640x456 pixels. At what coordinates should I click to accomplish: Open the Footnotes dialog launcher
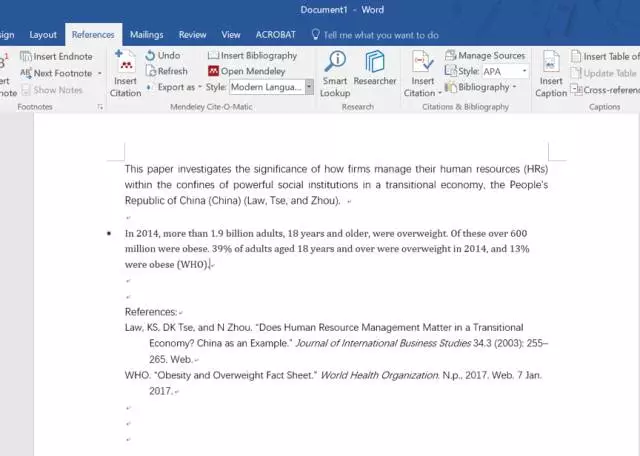click(x=100, y=107)
